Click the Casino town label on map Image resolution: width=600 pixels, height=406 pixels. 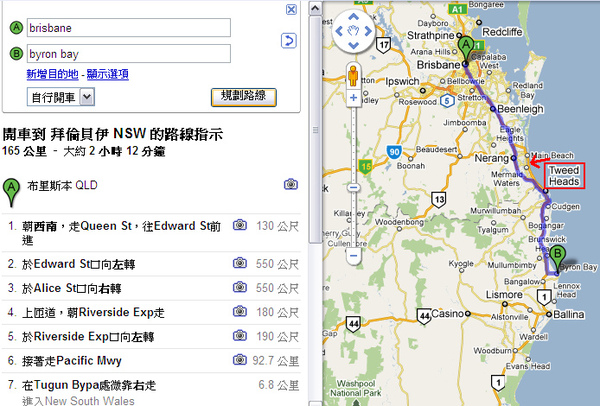447,313
